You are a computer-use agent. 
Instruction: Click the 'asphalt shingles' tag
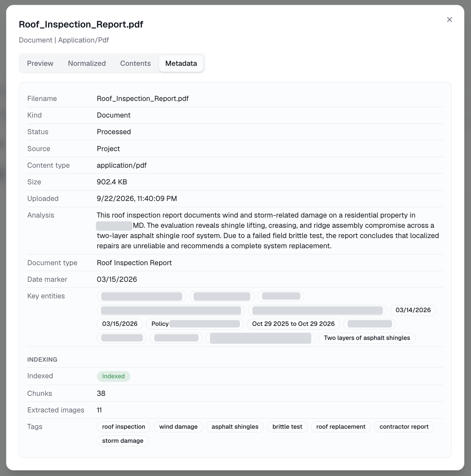pyautogui.click(x=235, y=427)
